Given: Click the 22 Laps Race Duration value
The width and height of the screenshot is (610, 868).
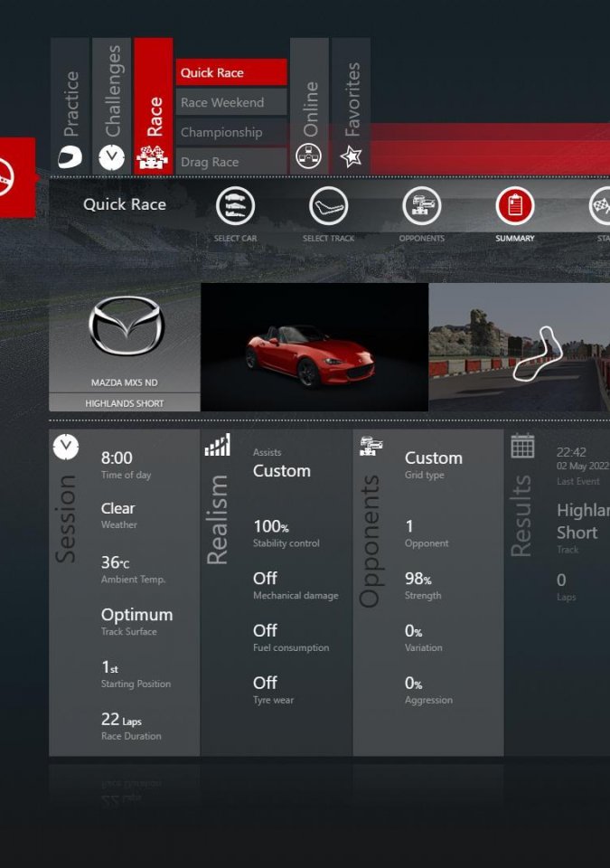Looking at the screenshot, I should click(121, 720).
